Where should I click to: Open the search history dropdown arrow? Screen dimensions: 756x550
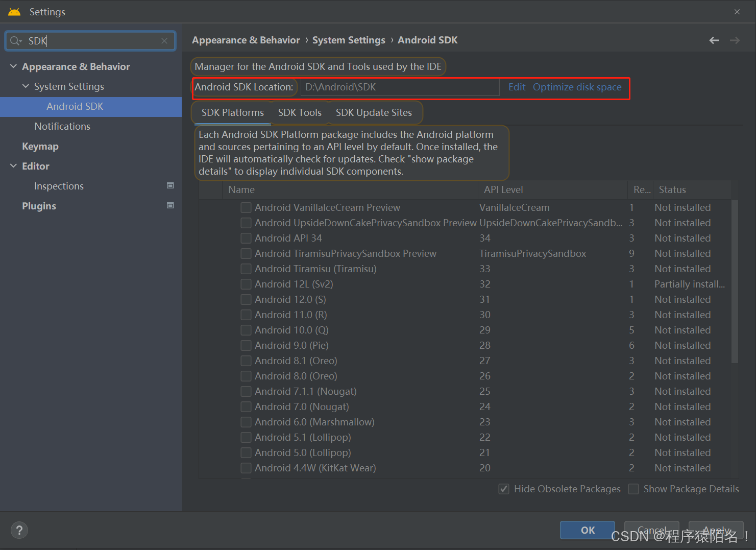pos(21,41)
